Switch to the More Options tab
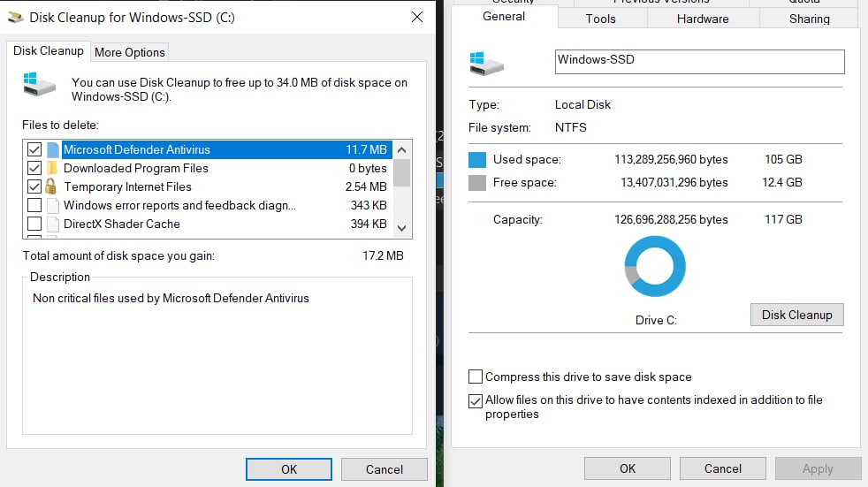868x487 pixels. pos(130,52)
